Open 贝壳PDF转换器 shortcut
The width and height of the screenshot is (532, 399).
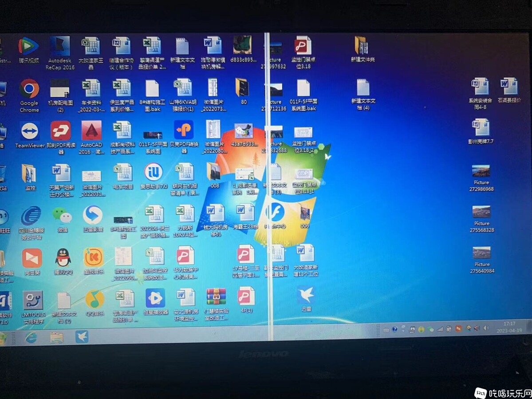184,137
